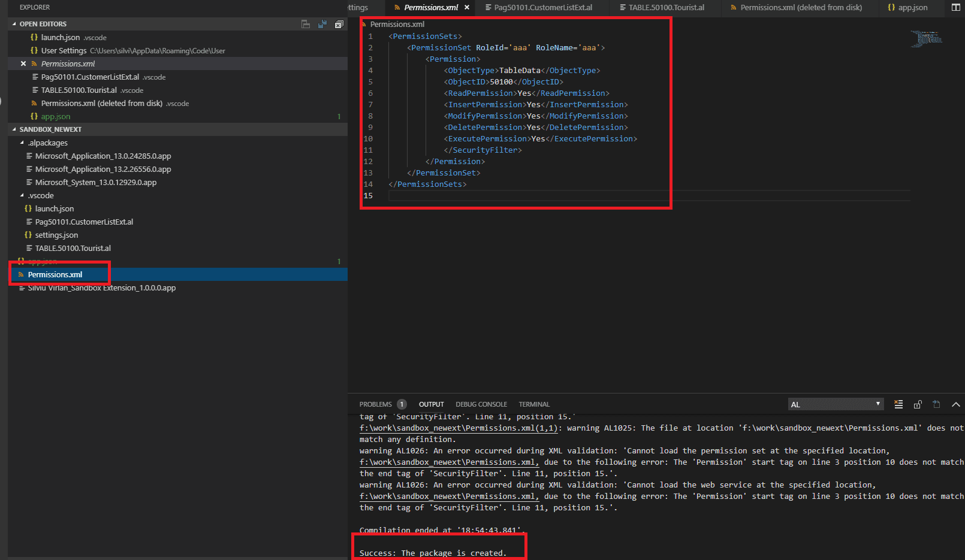Image resolution: width=965 pixels, height=560 pixels.
Task: Collapse the .vscode folder
Action: 22,195
